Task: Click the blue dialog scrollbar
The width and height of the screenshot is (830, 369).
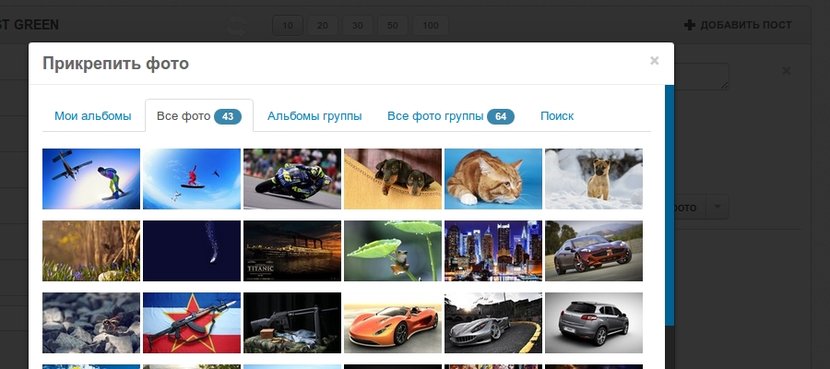Action: coord(670,205)
